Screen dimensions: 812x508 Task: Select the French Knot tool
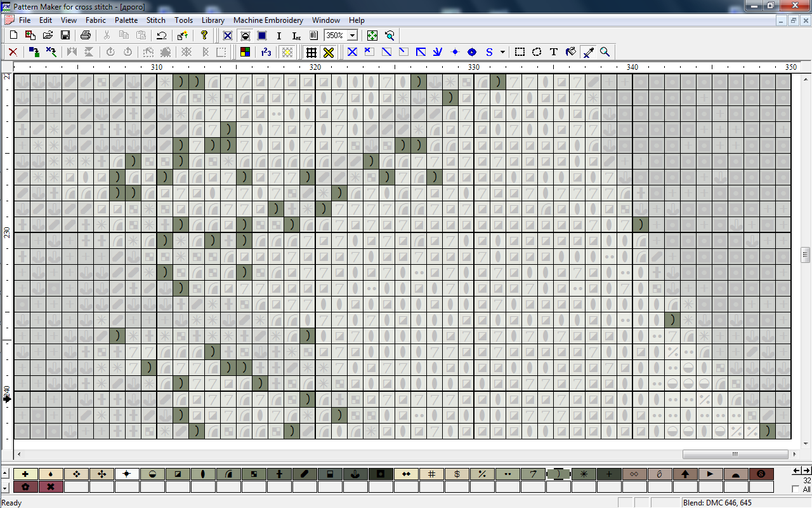(x=455, y=52)
